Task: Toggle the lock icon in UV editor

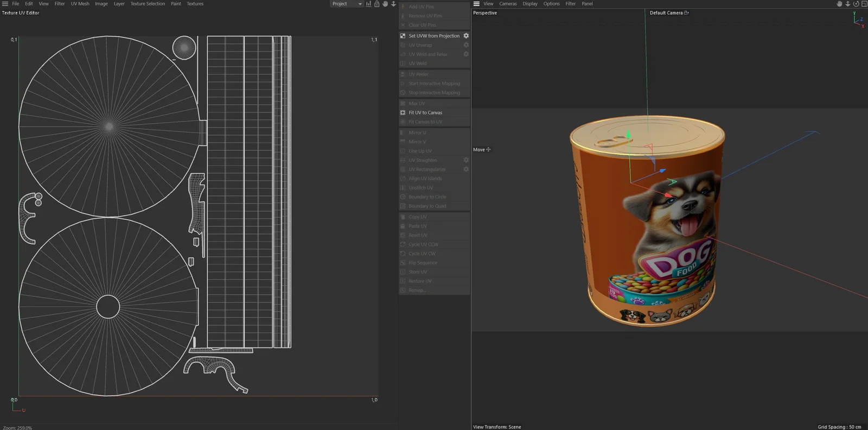Action: pyautogui.click(x=377, y=4)
